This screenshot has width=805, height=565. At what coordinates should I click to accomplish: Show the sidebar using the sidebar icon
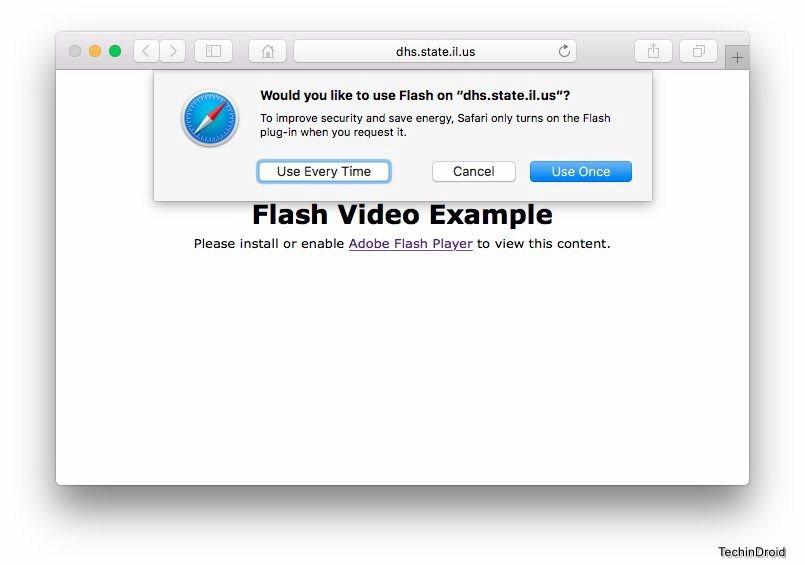coord(213,51)
